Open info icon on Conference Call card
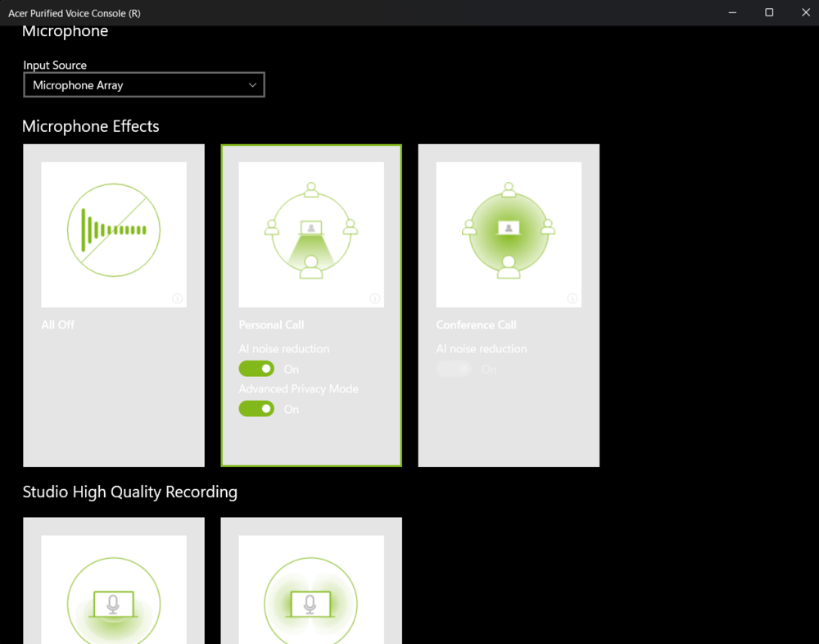The width and height of the screenshot is (819, 644). (572, 298)
